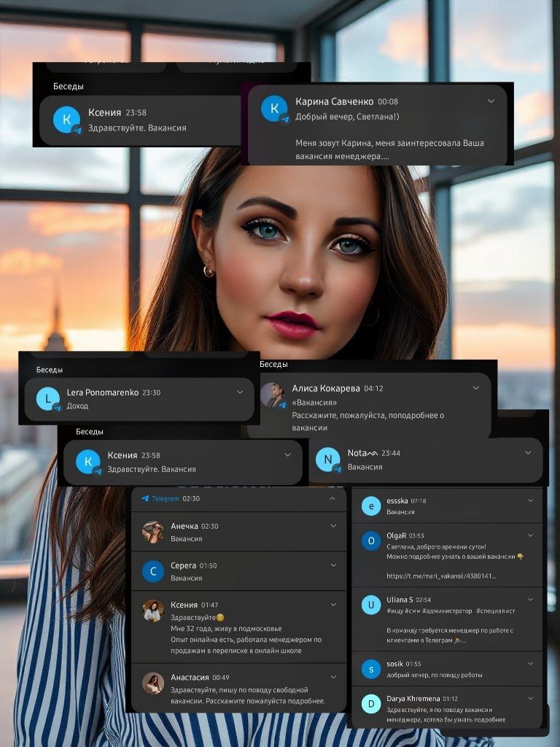Viewport: 560px width, 747px height.
Task: Tap '«Вакансия»' line in Алиса's notification
Action: click(x=314, y=402)
